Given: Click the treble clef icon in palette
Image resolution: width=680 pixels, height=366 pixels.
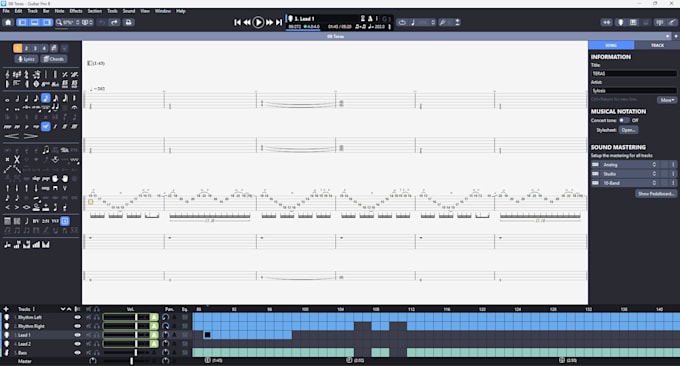Looking at the screenshot, I should [7, 75].
